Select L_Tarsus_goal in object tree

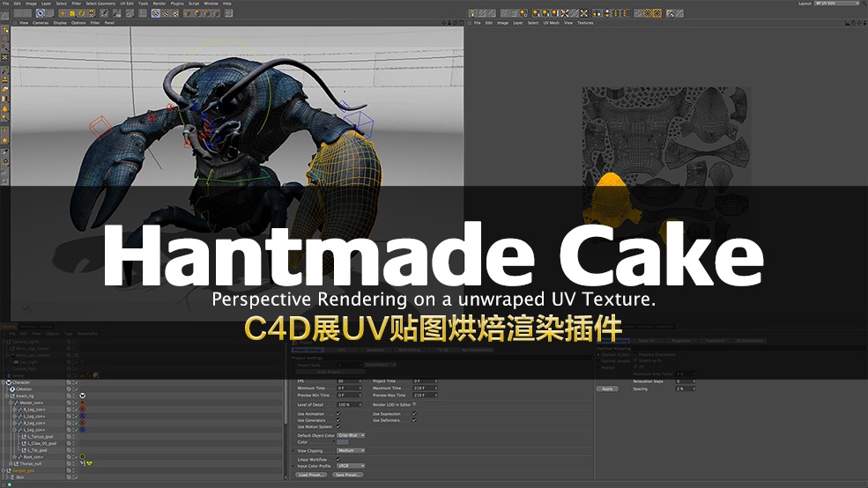tap(41, 437)
